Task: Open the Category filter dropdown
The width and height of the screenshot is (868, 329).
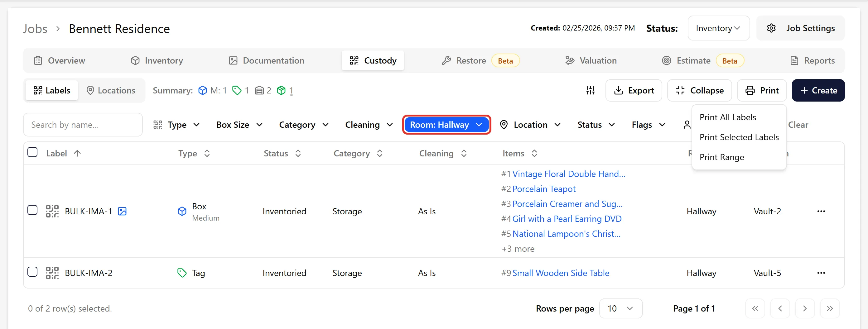Action: (304, 125)
